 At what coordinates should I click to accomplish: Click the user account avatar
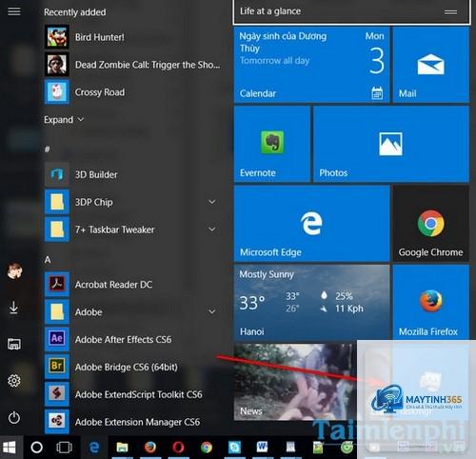click(x=14, y=271)
